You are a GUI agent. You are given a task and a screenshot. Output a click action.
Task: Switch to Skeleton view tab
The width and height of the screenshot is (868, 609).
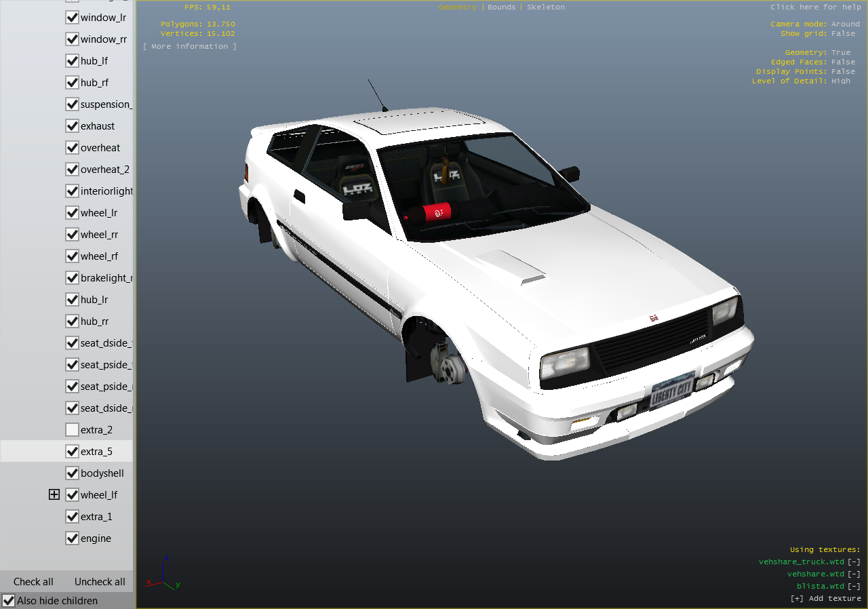coord(546,7)
